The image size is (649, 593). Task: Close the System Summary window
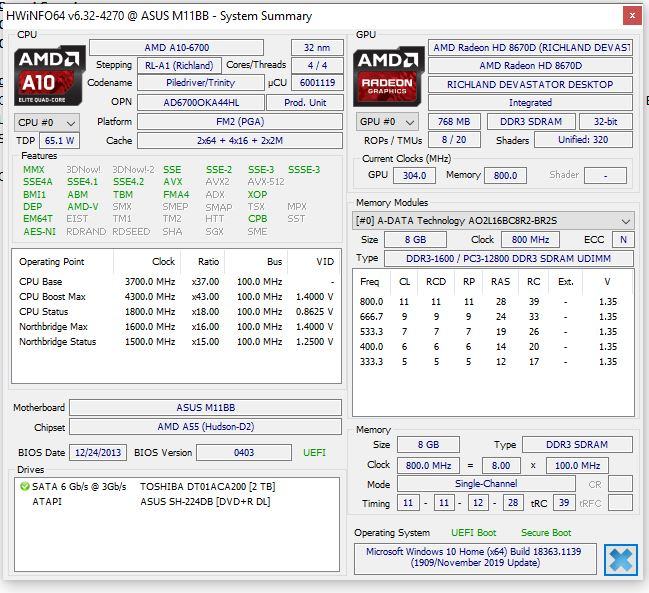[x=632, y=16]
